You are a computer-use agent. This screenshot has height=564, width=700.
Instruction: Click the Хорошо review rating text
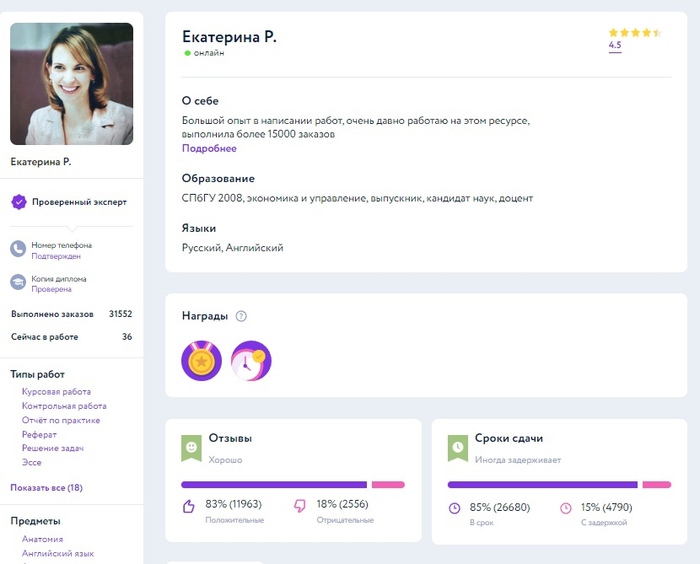(x=225, y=460)
